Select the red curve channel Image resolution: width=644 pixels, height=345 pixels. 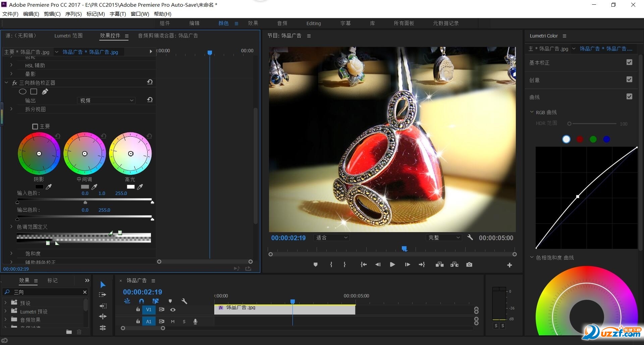coord(580,139)
